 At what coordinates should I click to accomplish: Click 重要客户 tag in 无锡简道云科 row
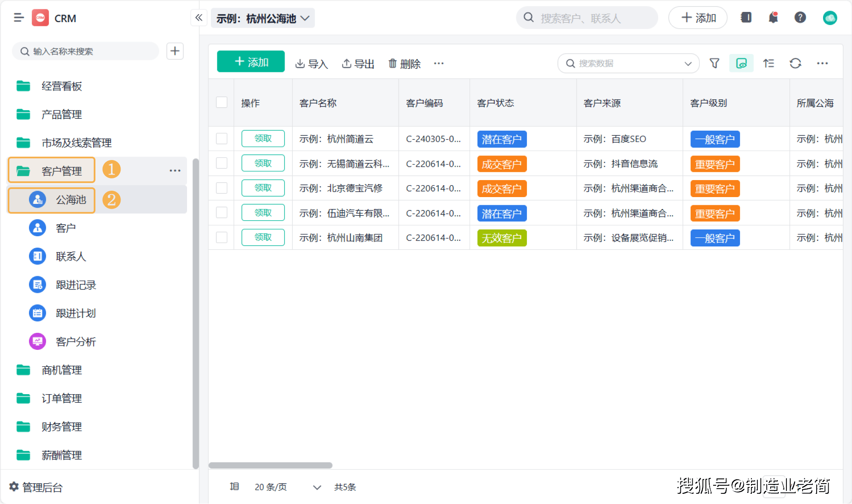(x=715, y=164)
